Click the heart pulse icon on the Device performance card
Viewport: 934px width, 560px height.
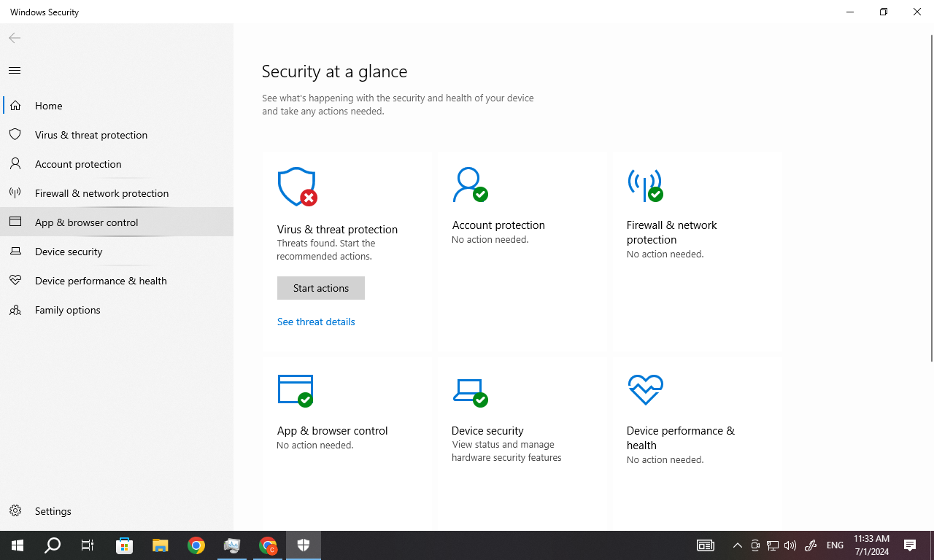pos(645,390)
